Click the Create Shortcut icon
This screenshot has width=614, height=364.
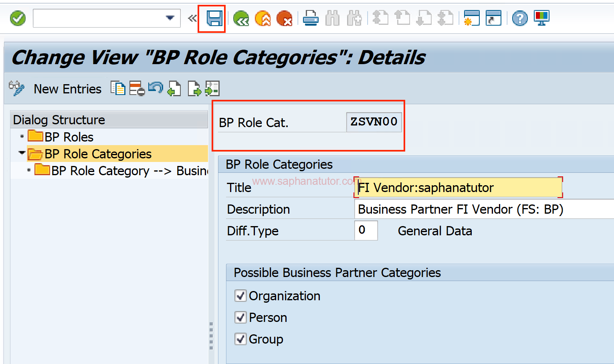[x=493, y=18]
